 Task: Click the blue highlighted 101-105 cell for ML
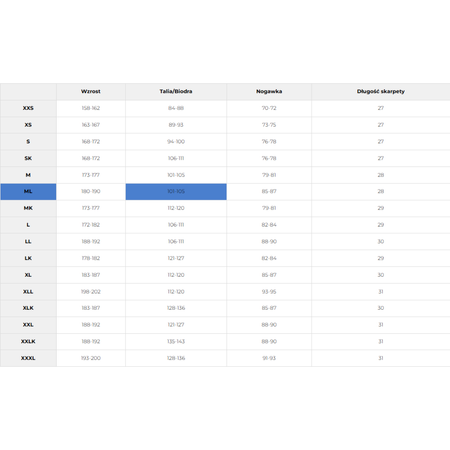click(x=176, y=191)
